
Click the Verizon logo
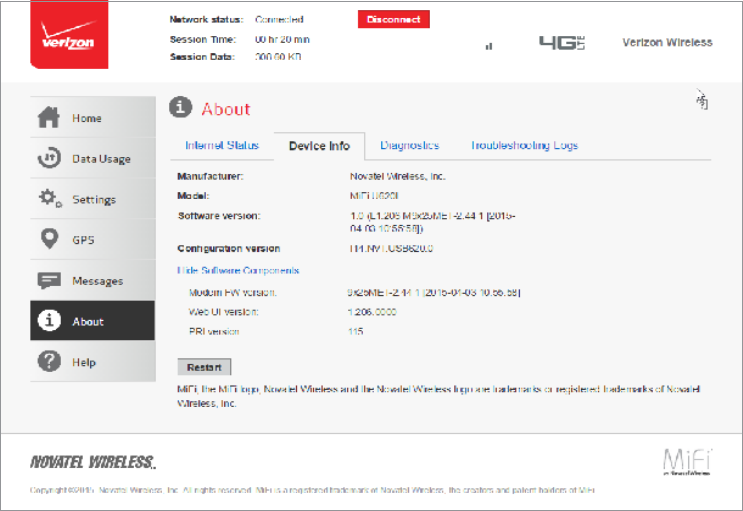[69, 34]
